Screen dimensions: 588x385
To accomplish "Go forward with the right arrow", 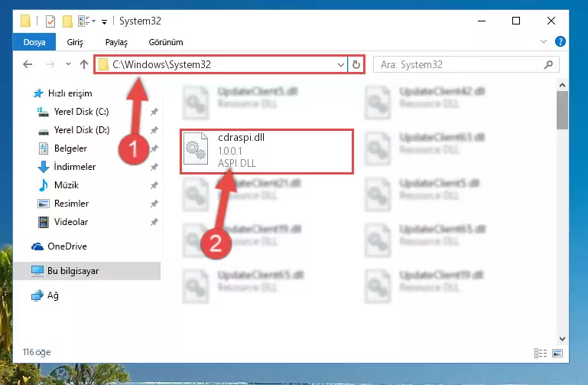I will [x=50, y=64].
